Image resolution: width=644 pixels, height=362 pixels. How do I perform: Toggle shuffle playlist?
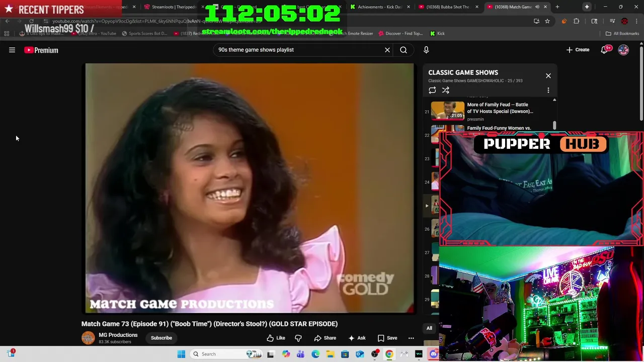[x=446, y=90]
